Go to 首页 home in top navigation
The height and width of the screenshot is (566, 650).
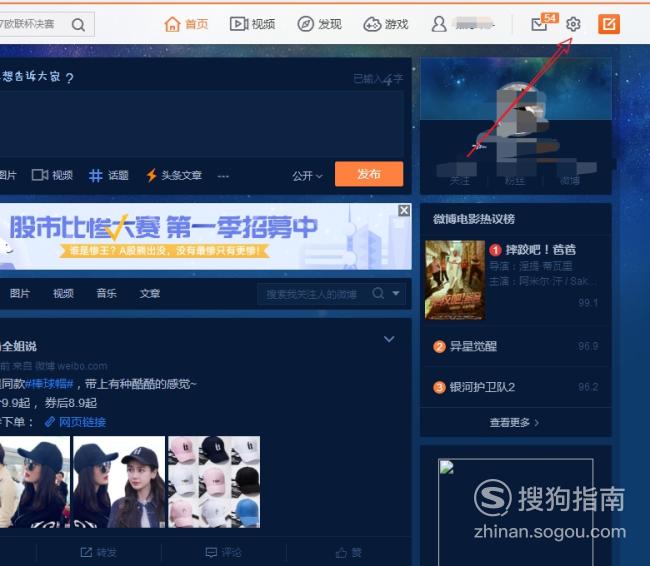[186, 24]
